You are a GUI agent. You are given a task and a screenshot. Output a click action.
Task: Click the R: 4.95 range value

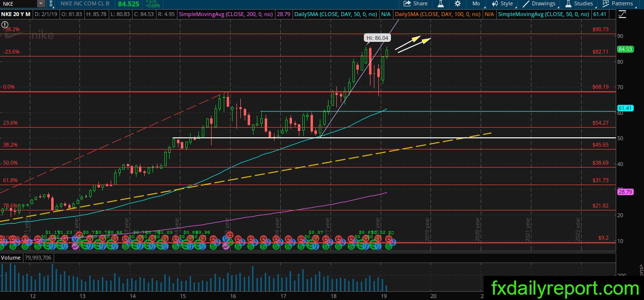pos(166,15)
